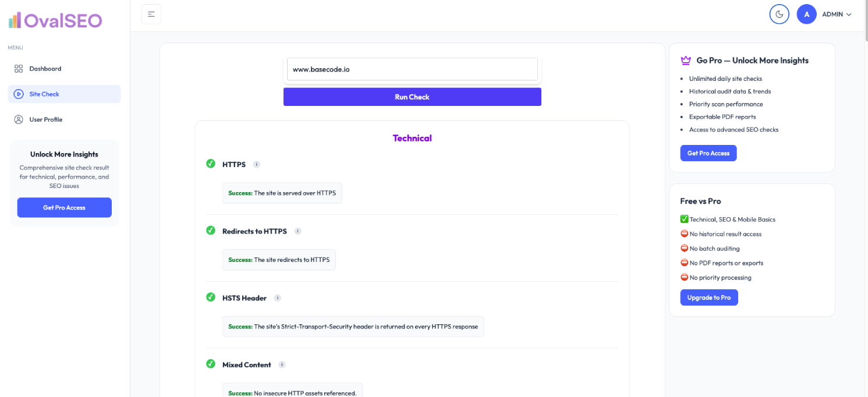The width and height of the screenshot is (868, 397).
Task: Click sidebar Get Pro Access button
Action: (64, 207)
